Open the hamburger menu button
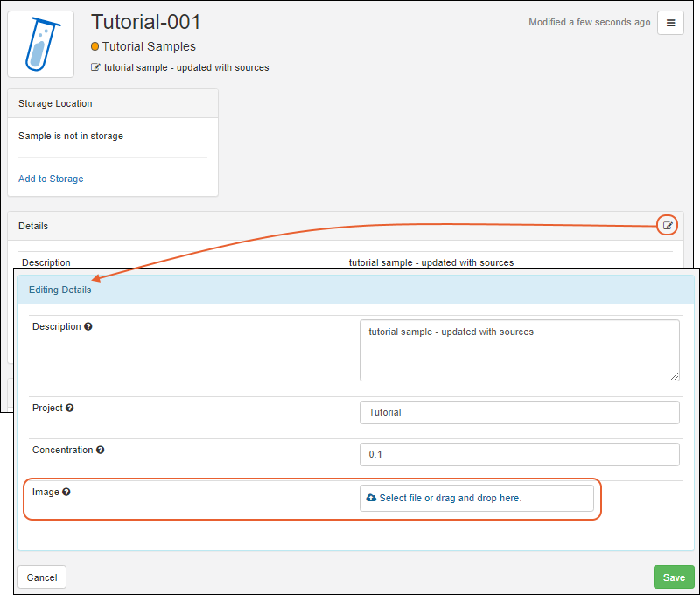Viewport: 700px width, 595px height. (x=670, y=24)
